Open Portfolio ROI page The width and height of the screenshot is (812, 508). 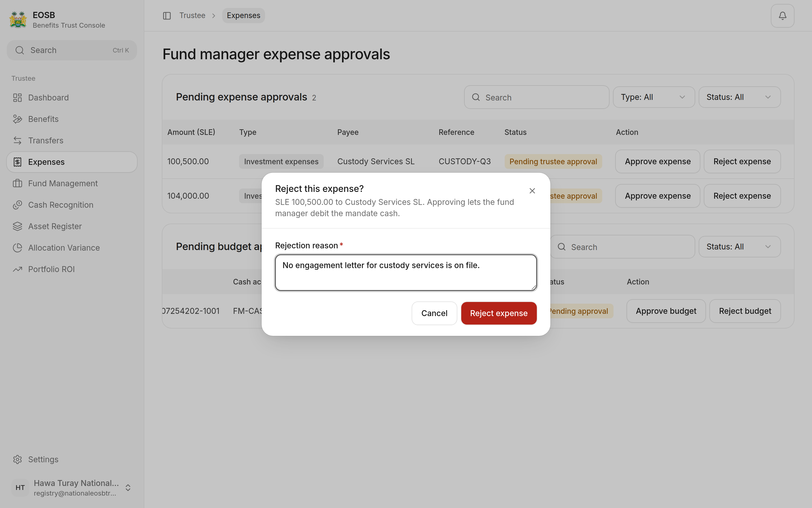point(72,269)
